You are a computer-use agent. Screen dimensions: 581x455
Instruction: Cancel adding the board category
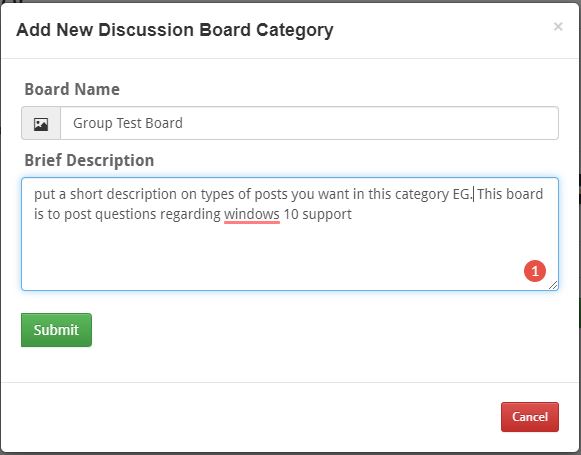529,417
